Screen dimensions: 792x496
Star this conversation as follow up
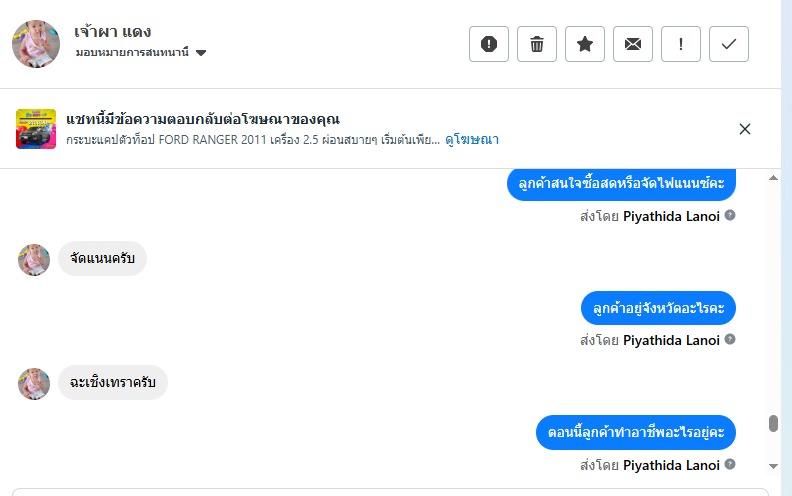coord(585,44)
